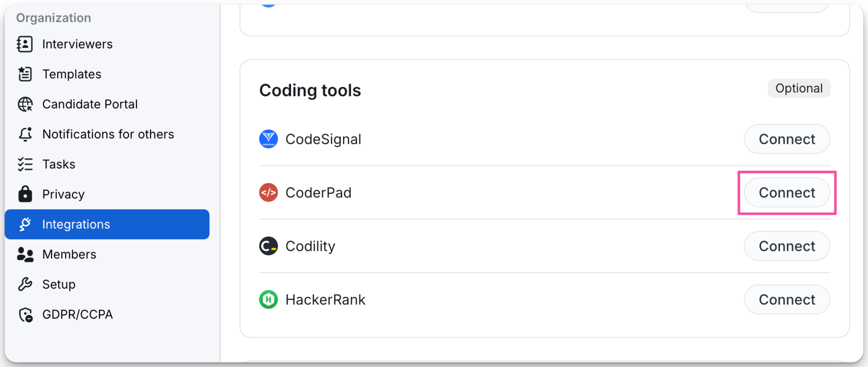Click the CoderPad logo icon
This screenshot has height=367, width=868.
click(x=268, y=193)
